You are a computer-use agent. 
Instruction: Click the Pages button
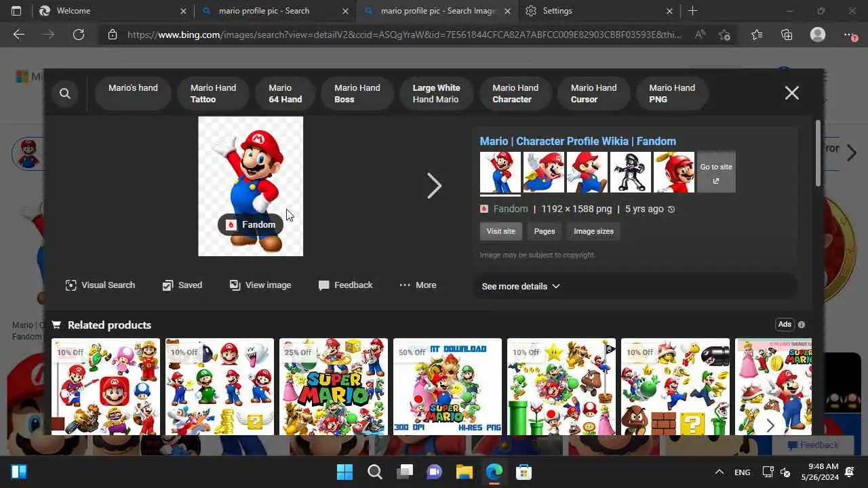click(x=545, y=231)
